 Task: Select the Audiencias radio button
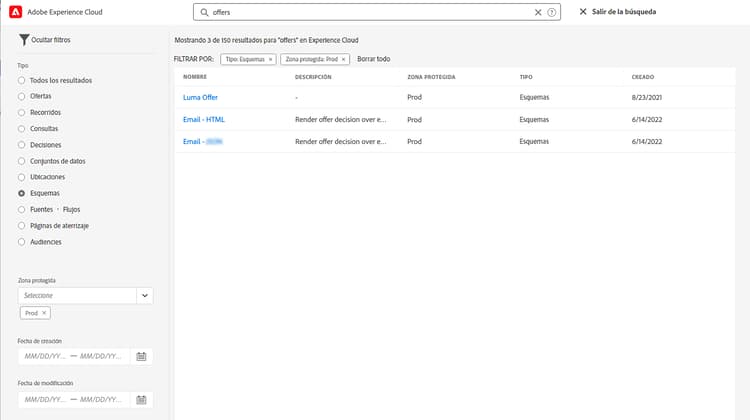pyautogui.click(x=22, y=242)
